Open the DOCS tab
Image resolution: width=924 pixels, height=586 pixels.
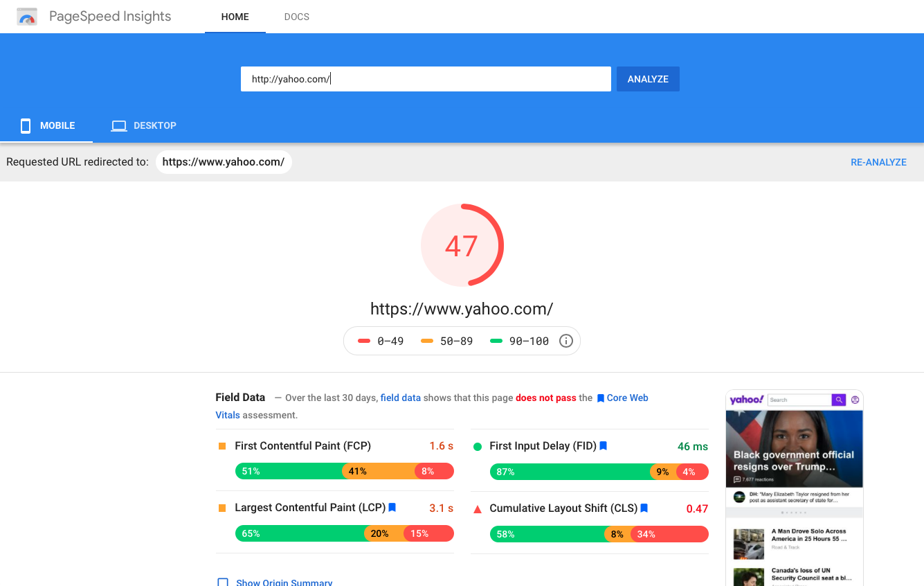[x=297, y=17]
